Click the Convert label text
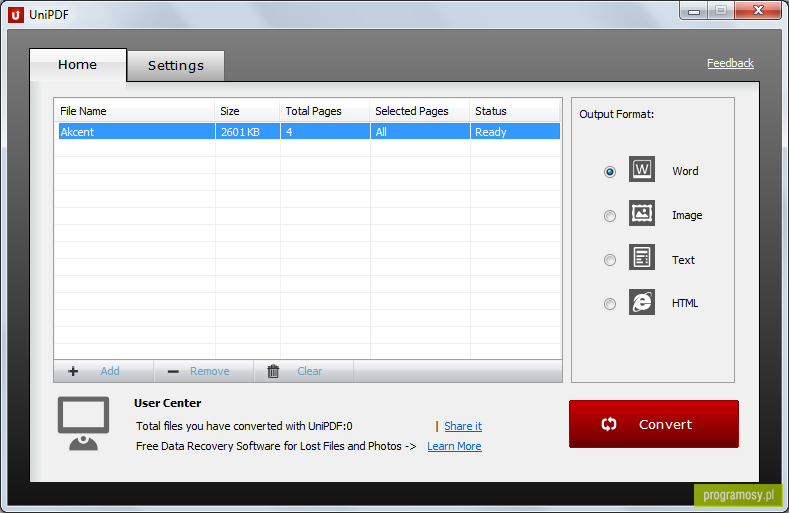 tap(665, 424)
